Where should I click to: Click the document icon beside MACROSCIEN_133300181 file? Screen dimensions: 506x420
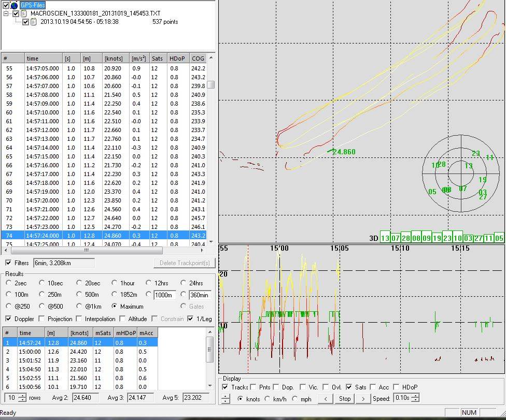click(24, 13)
